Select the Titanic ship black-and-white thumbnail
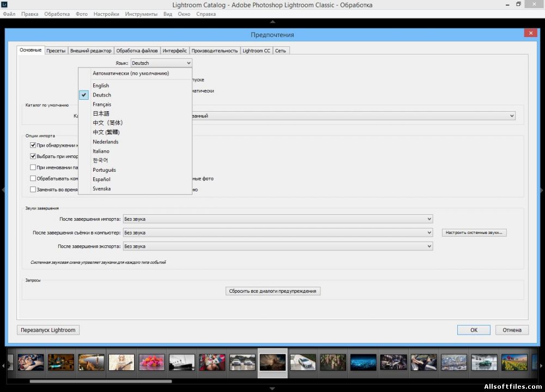The height and width of the screenshot is (392, 545). pyautogui.click(x=181, y=362)
